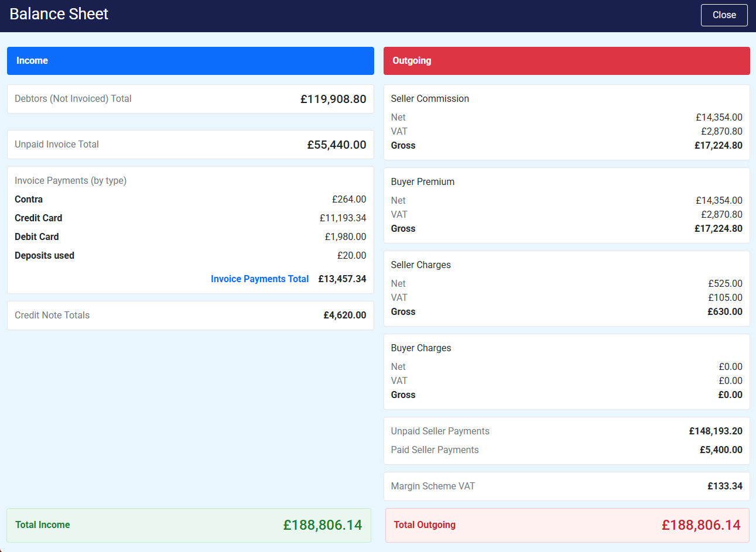Click the 'Buyer Charges' section heading
The height and width of the screenshot is (552, 756).
point(421,348)
